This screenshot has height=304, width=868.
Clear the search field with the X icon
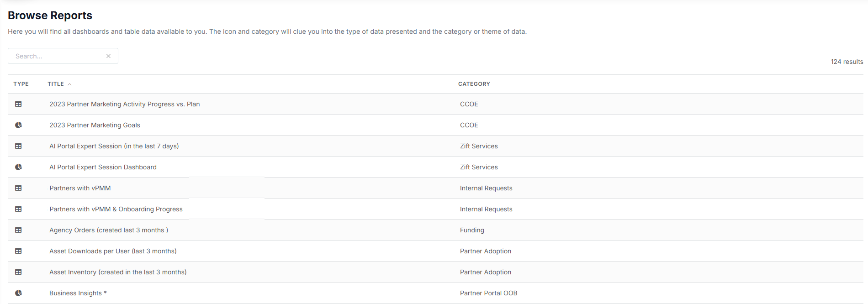[x=108, y=56]
